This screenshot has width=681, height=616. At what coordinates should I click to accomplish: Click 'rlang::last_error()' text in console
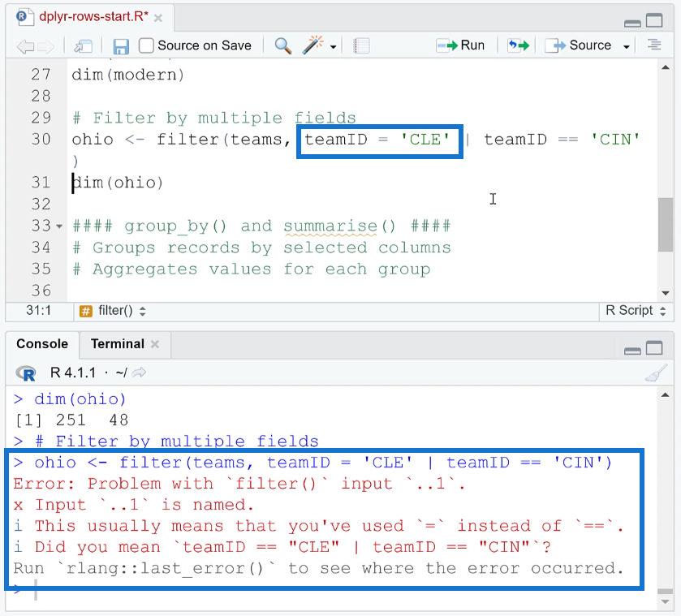pyautogui.click(x=166, y=568)
